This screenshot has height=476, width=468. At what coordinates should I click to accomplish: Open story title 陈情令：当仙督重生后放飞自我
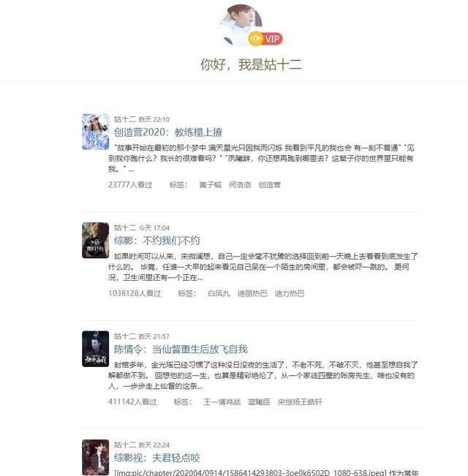pos(181,349)
